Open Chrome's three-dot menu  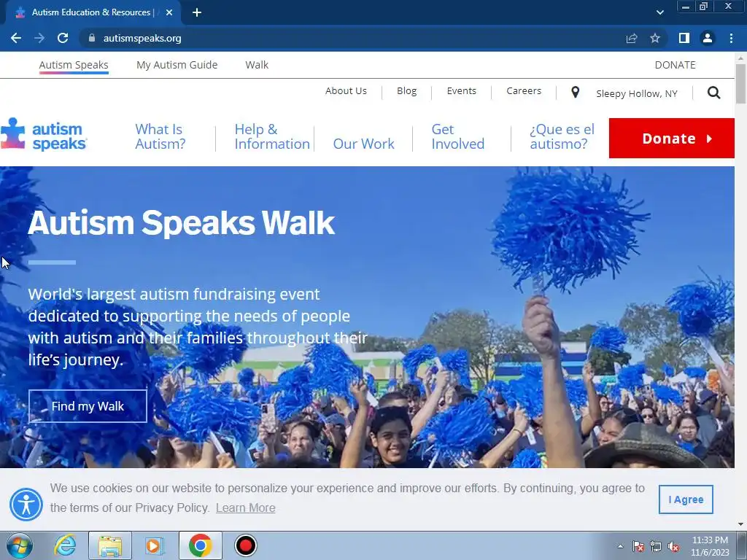click(731, 38)
